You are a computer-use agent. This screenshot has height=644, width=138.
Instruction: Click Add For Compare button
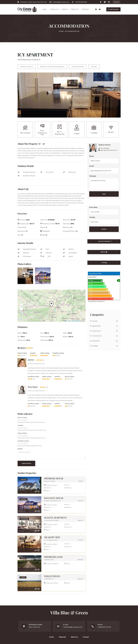(x=104, y=241)
